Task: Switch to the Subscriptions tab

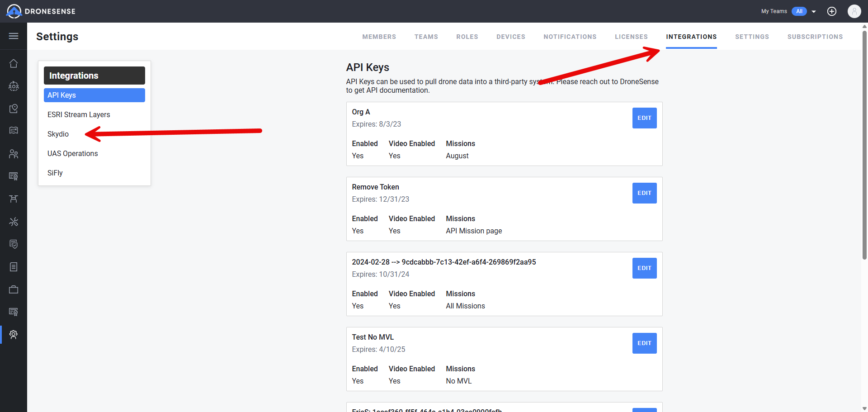Action: (x=815, y=37)
